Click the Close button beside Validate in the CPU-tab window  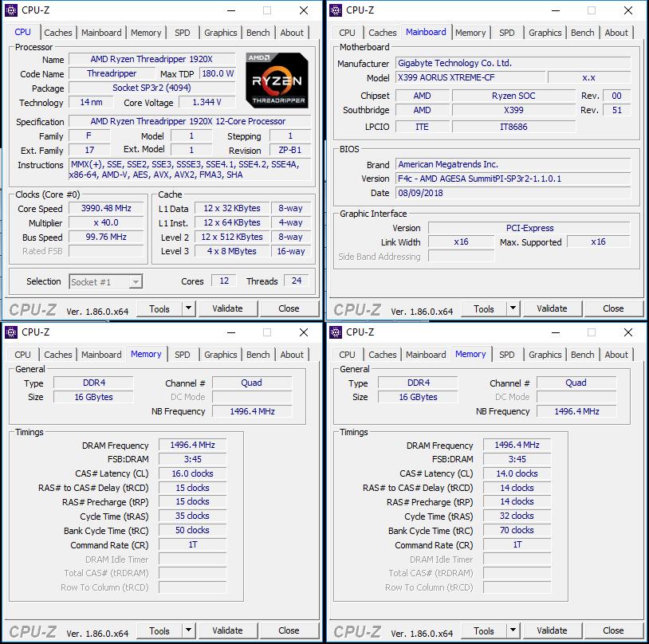289,308
